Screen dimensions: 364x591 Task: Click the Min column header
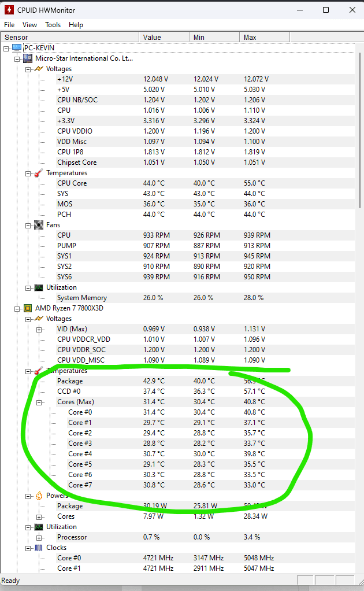coord(214,38)
